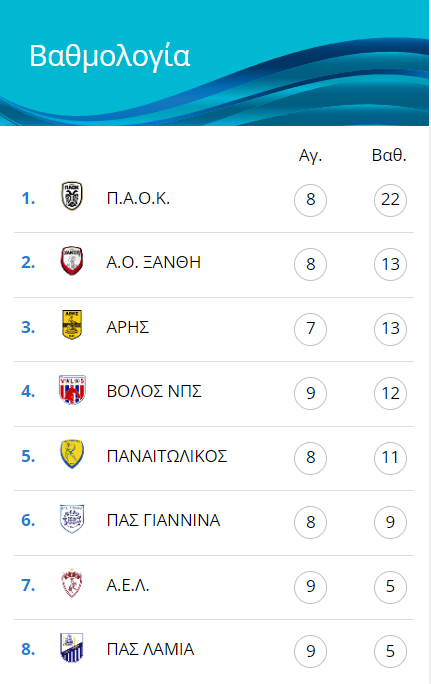Open the Α.Ο. ΞΑΝΘΗ team name link
Image resolution: width=431 pixels, height=684 pixels.
pos(154,262)
